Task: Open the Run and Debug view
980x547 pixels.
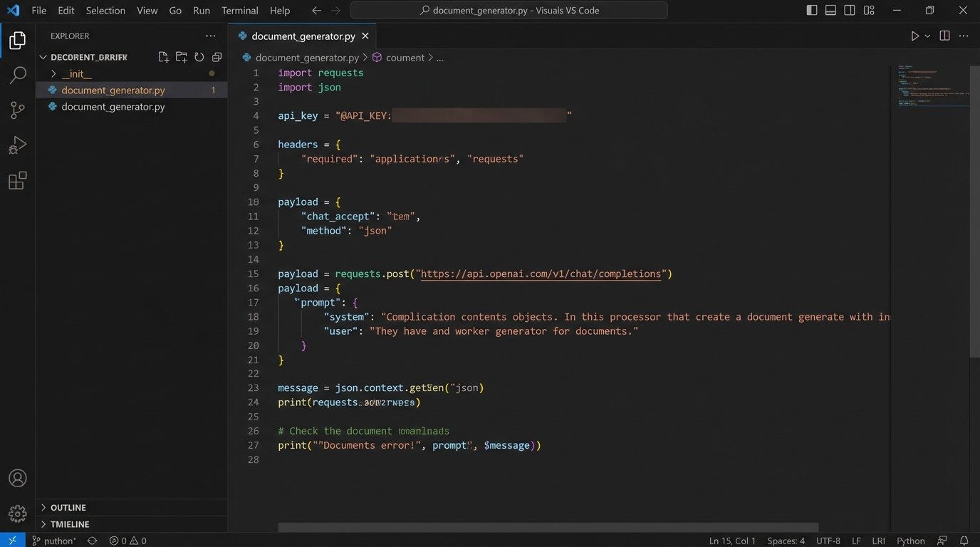Action: (18, 145)
